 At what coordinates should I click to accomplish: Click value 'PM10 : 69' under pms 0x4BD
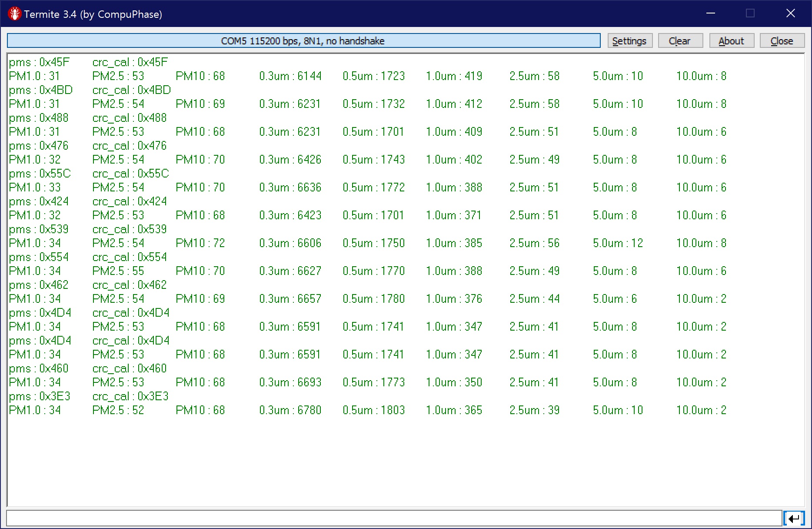pos(200,104)
